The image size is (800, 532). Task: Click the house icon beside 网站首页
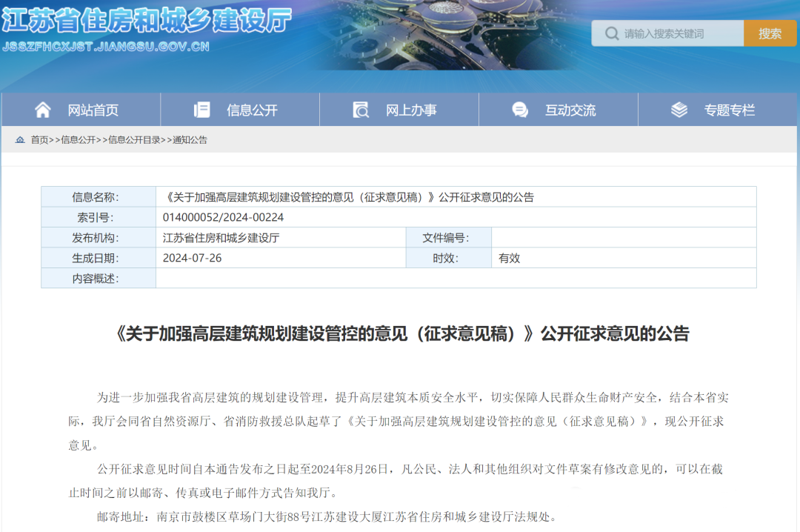[x=43, y=110]
